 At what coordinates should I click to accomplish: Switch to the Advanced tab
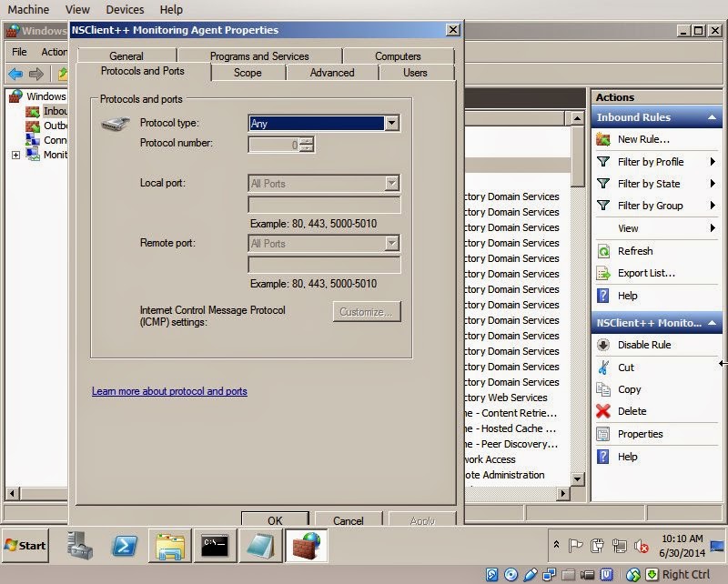(332, 73)
